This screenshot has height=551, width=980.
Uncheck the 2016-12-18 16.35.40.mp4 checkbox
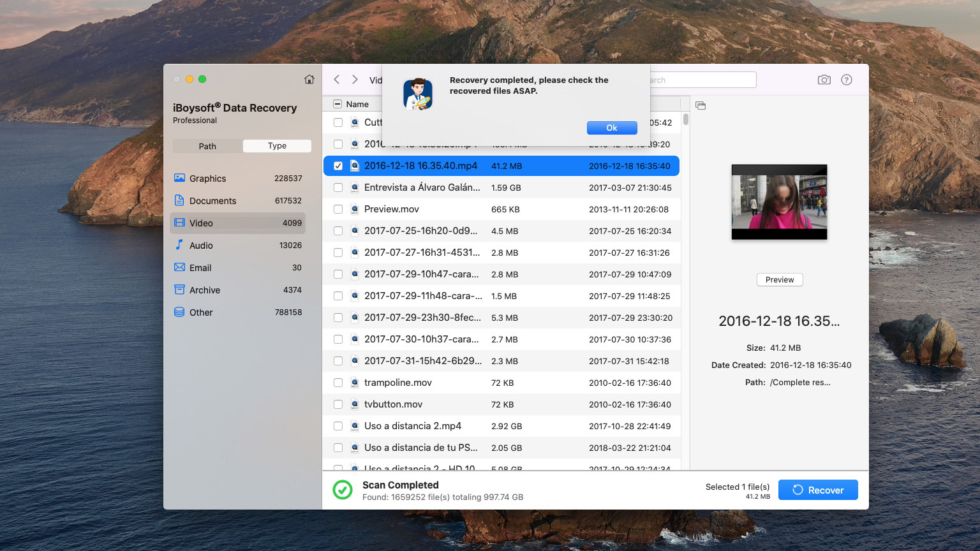[x=338, y=166]
